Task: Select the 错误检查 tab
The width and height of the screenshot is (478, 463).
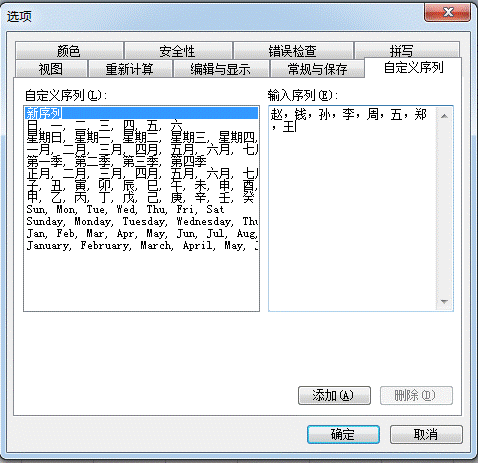Action: (293, 51)
